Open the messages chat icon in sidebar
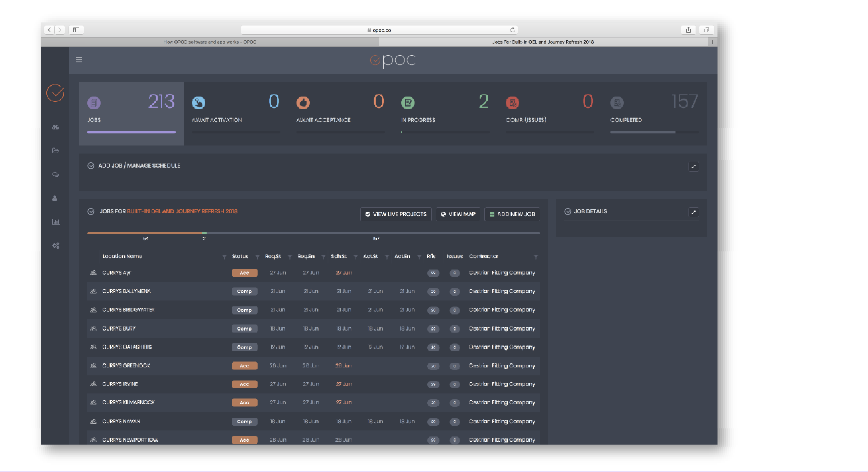The image size is (868, 472). (x=56, y=175)
